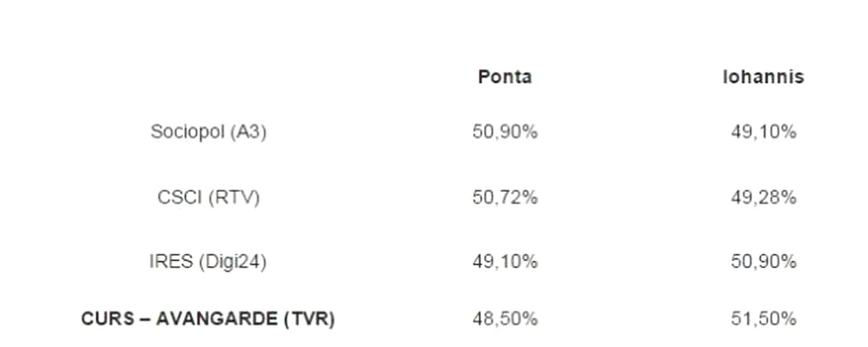The image size is (868, 347).
Task: Select the IRES pollster name
Action: coord(171,261)
